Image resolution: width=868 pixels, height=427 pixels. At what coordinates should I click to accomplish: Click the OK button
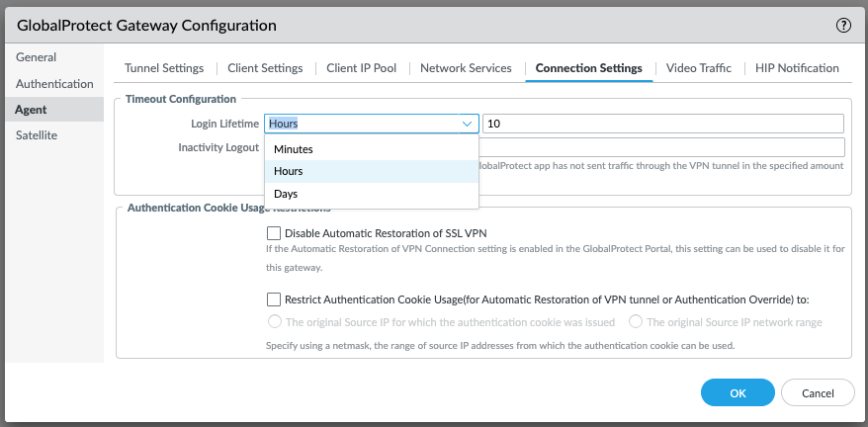[738, 392]
